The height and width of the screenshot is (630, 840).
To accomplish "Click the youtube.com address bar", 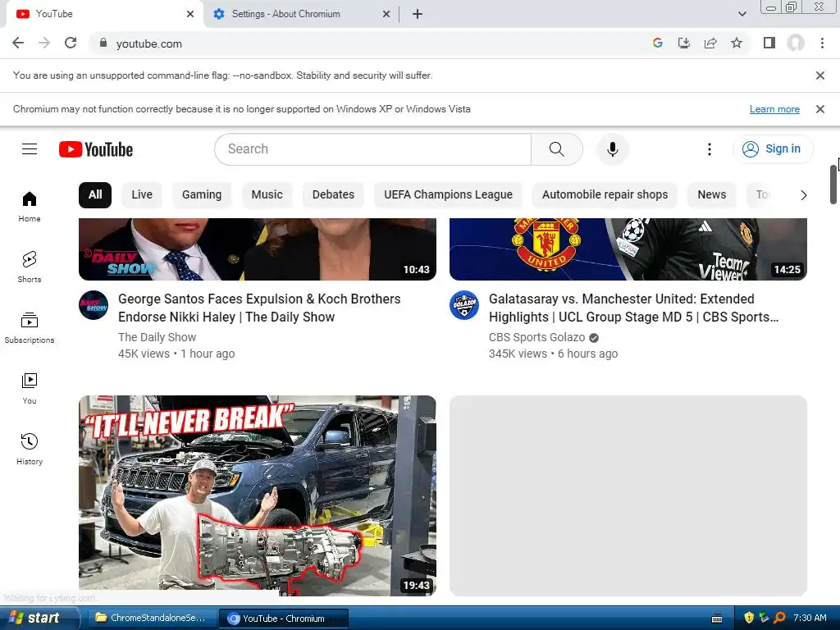I will pyautogui.click(x=370, y=43).
